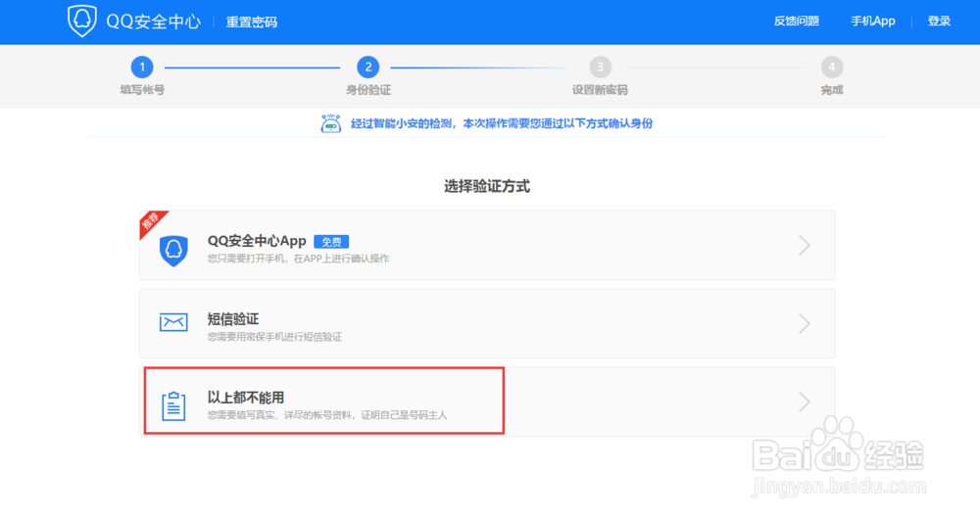980x520 pixels.
Task: Click the 登录 link in header
Action: [x=939, y=22]
